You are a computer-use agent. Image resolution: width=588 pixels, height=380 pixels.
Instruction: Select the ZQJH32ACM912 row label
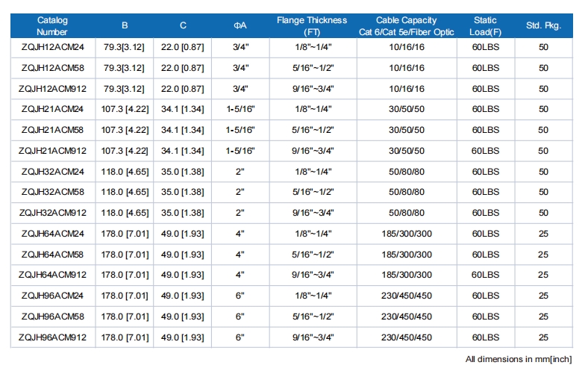[52, 213]
